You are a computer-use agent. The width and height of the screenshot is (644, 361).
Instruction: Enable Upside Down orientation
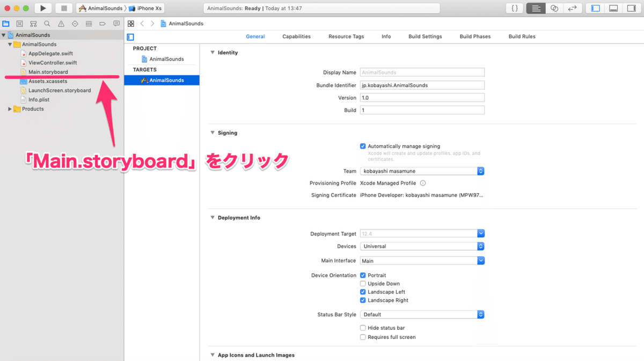coord(363,284)
